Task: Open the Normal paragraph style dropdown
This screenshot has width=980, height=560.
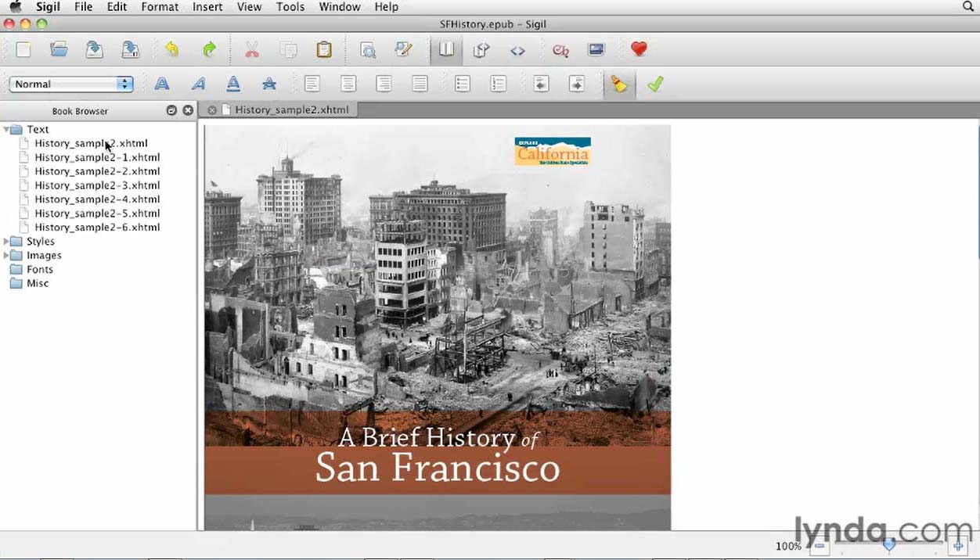Action: click(70, 84)
